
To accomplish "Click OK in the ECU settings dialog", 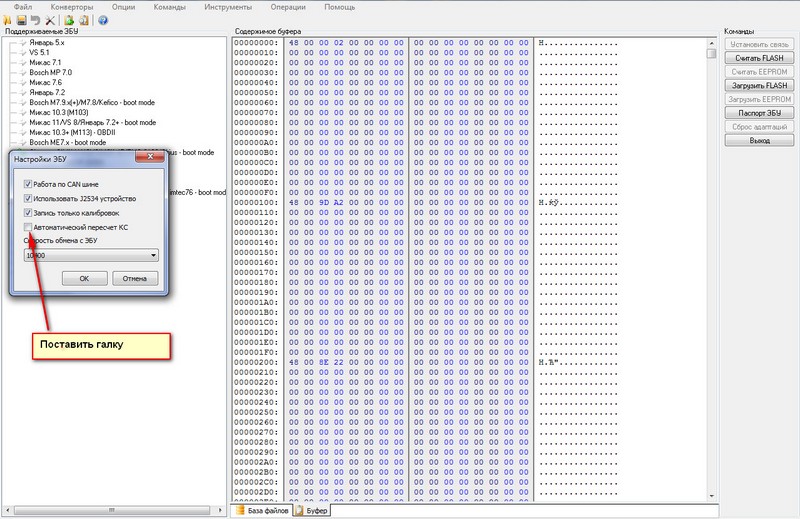I will 85,278.
